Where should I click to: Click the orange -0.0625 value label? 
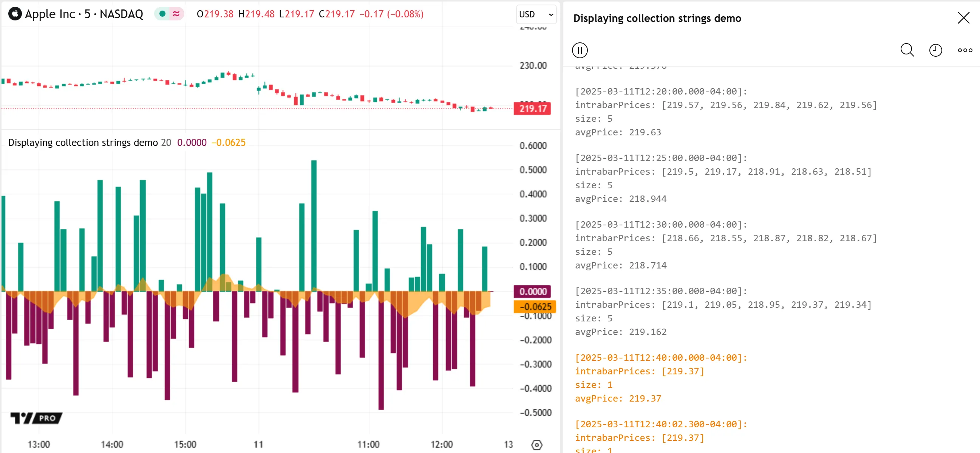[535, 307]
